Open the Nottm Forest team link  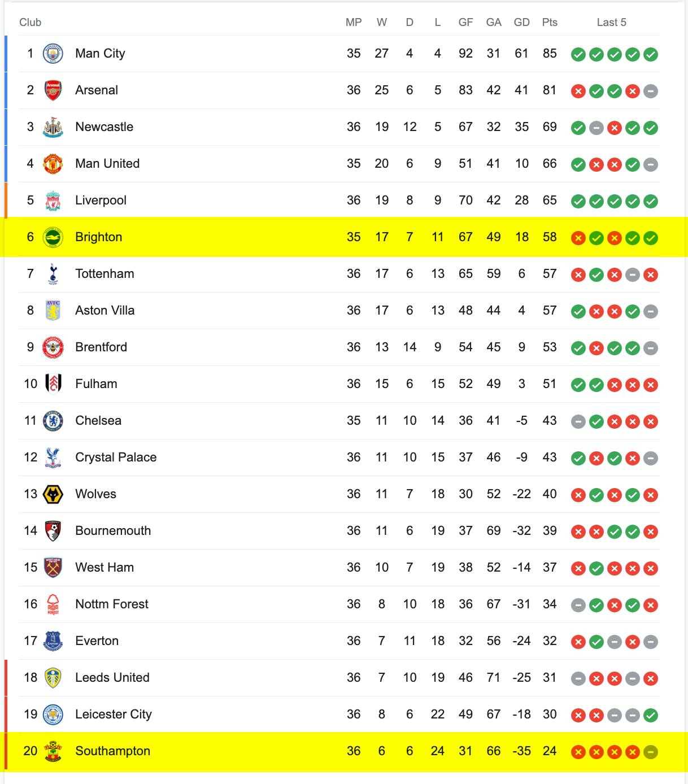[112, 604]
